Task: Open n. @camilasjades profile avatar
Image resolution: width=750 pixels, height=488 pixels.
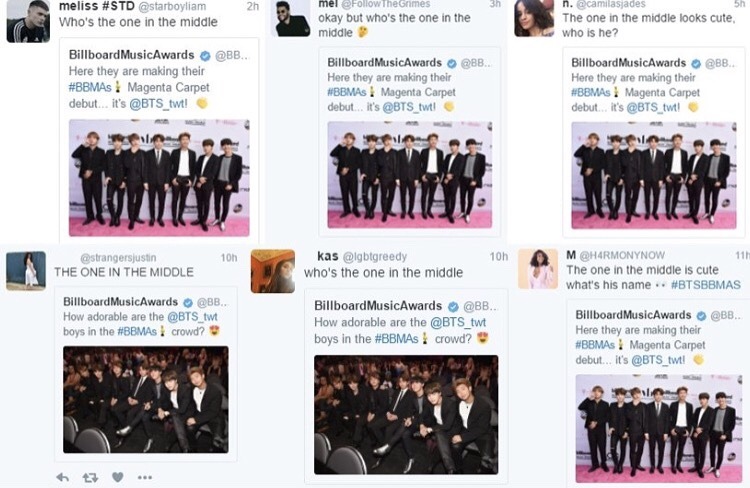Action: (x=534, y=18)
